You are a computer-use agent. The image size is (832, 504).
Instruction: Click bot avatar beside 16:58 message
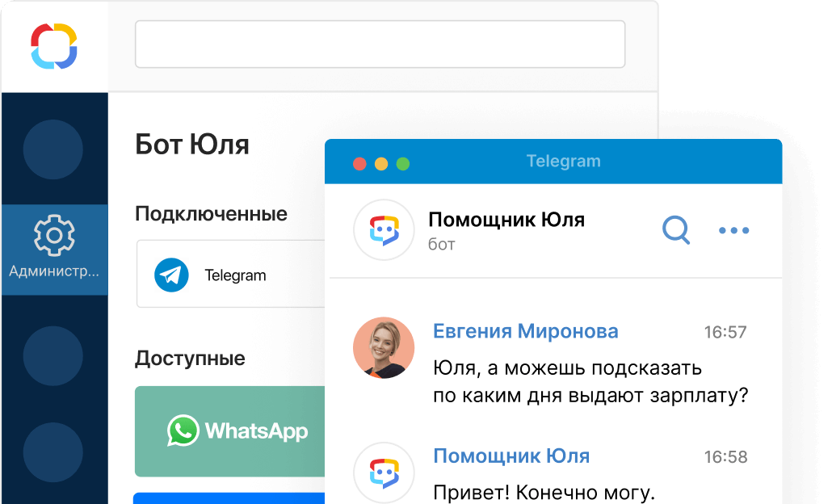pyautogui.click(x=384, y=472)
